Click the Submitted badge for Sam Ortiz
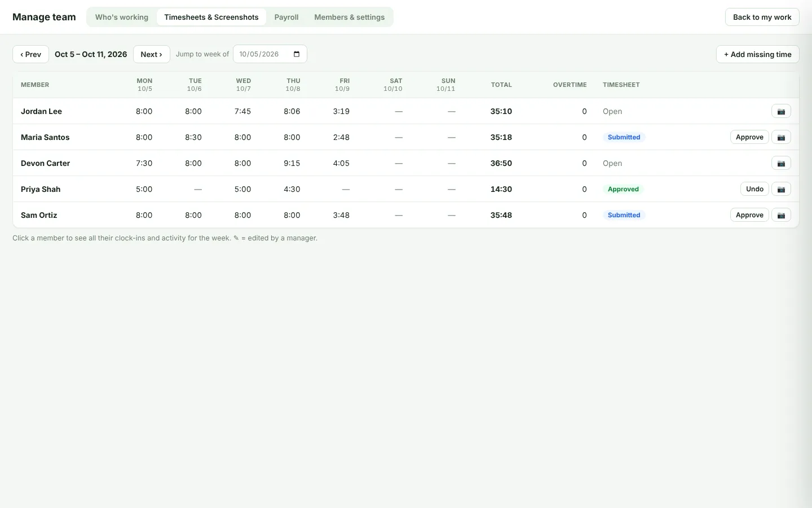Screen dimensions: 812x508 (624, 215)
